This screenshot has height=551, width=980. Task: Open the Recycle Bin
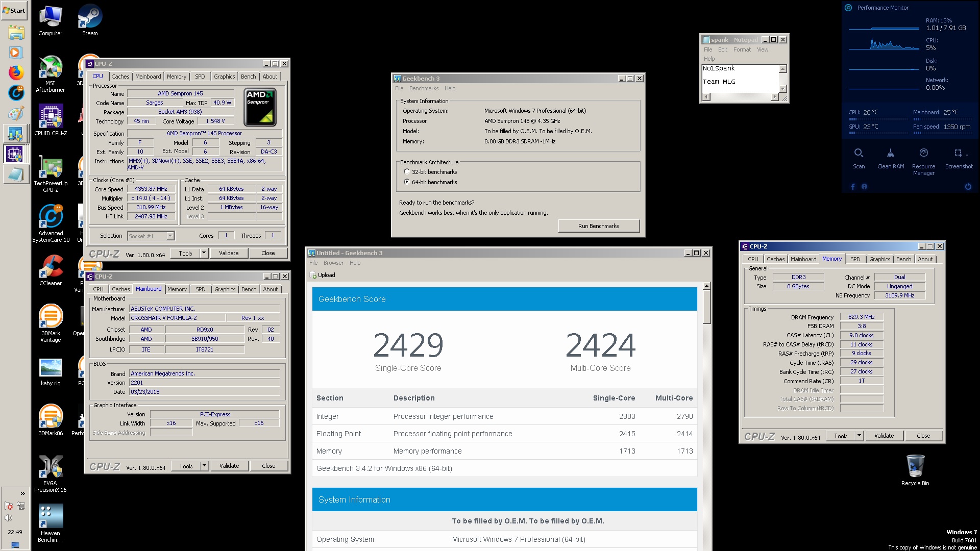(x=915, y=469)
